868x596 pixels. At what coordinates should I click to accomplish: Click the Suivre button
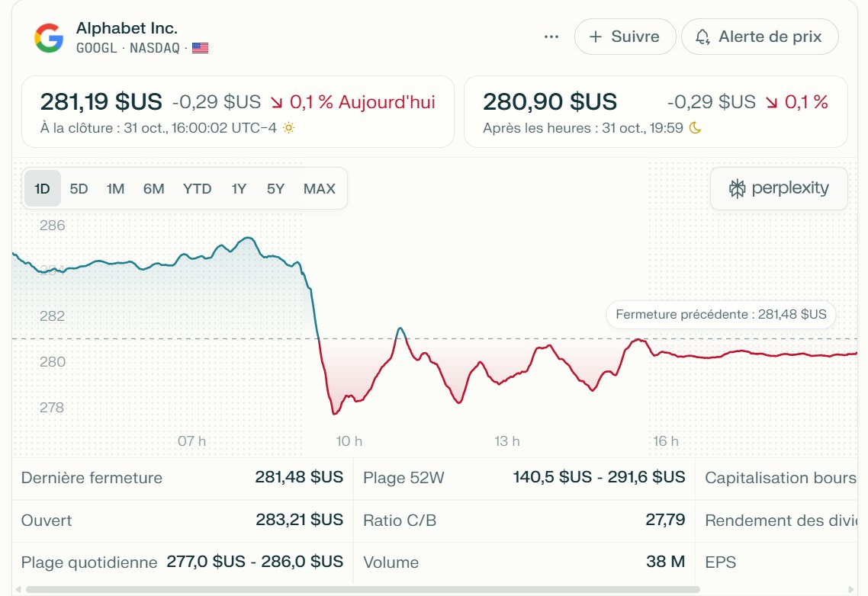pos(625,36)
